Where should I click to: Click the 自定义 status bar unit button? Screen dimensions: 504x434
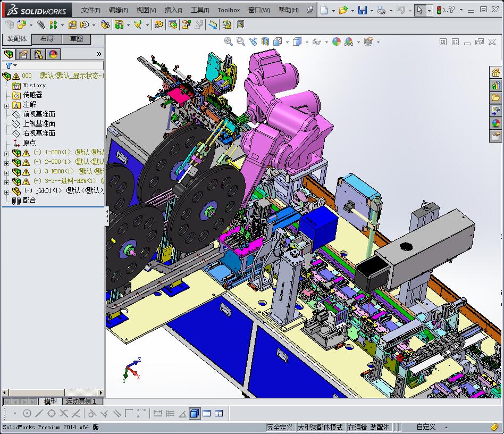click(426, 427)
